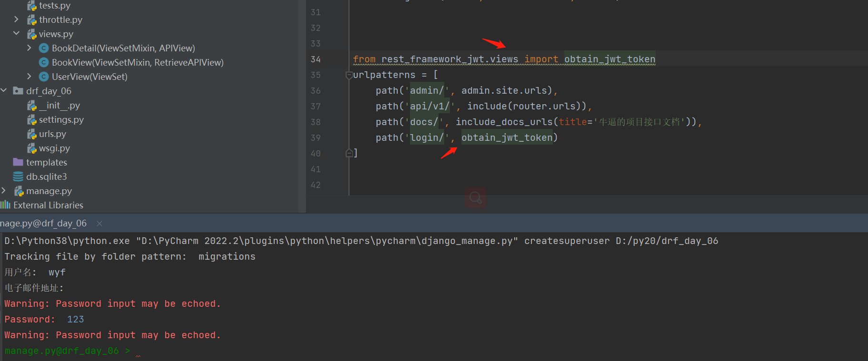Select the manage.py@drf_day_06 console tab
Image resolution: width=868 pixels, height=361 pixels.
click(x=43, y=223)
